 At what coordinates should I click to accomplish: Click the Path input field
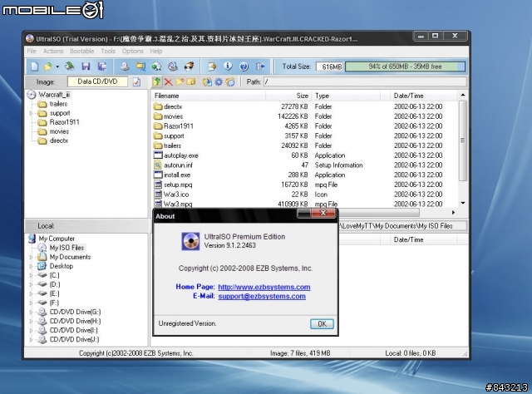[x=365, y=81]
